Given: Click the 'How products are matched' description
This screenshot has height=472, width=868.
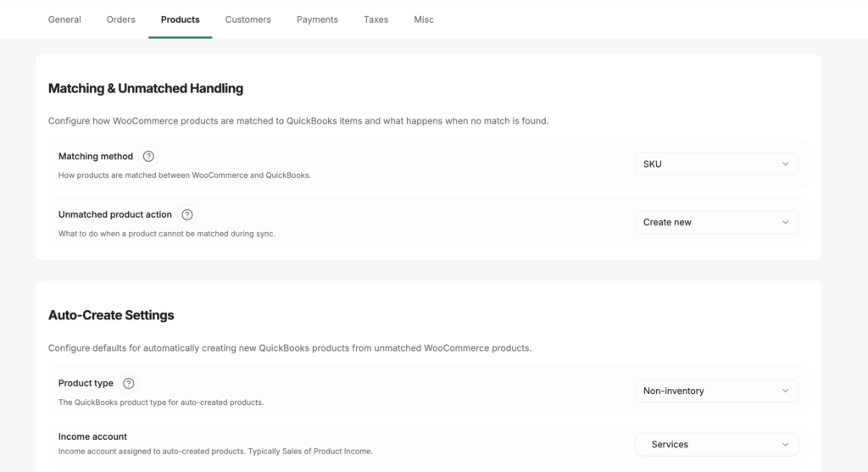Looking at the screenshot, I should click(184, 175).
